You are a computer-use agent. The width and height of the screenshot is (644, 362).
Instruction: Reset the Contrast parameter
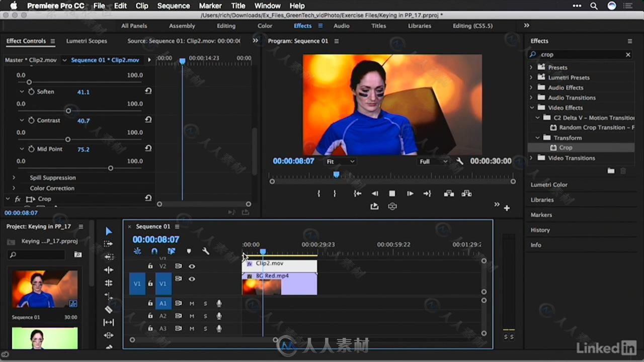tap(148, 120)
